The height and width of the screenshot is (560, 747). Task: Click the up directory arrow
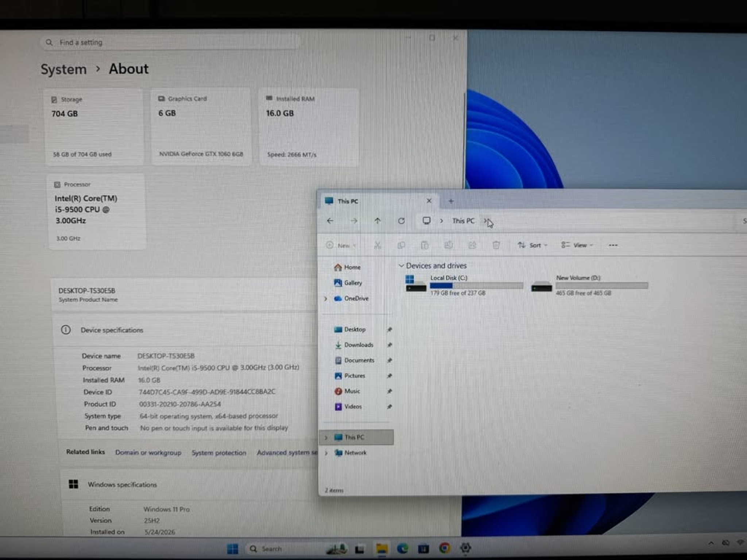click(378, 221)
